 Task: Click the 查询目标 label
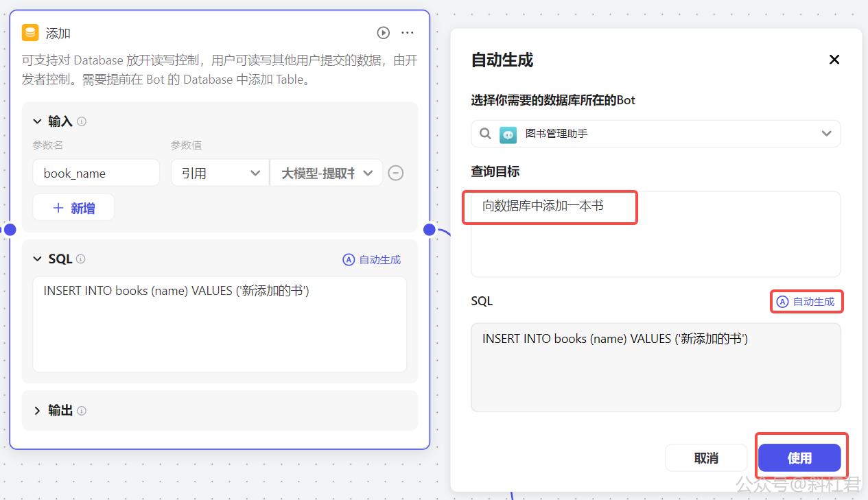pos(495,171)
